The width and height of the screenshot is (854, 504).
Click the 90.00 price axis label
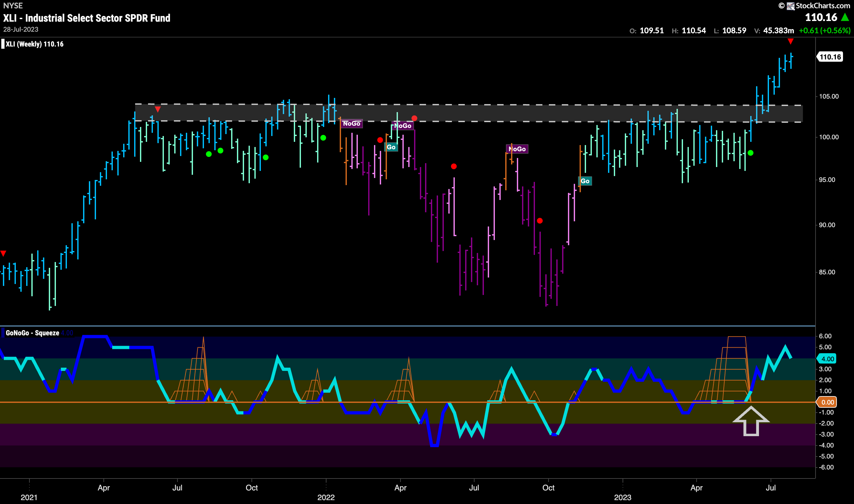click(827, 225)
